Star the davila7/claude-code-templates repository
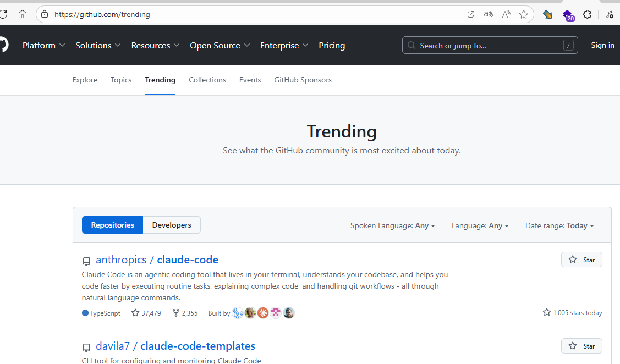Image resolution: width=620 pixels, height=364 pixels. point(581,346)
